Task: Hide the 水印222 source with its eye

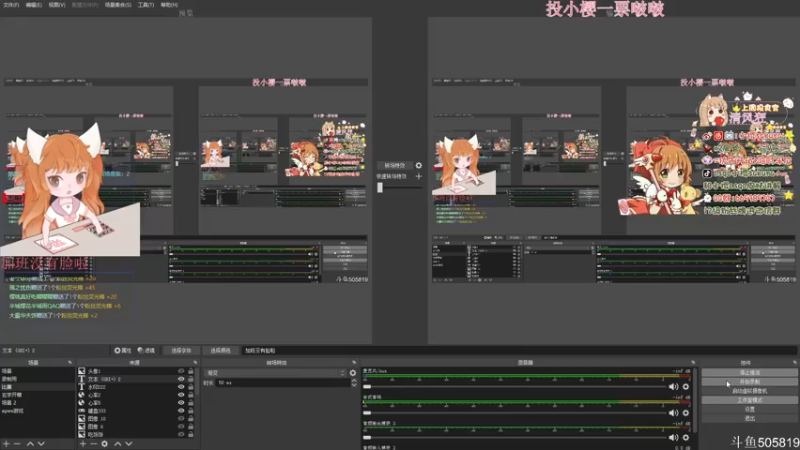Action: (181, 387)
